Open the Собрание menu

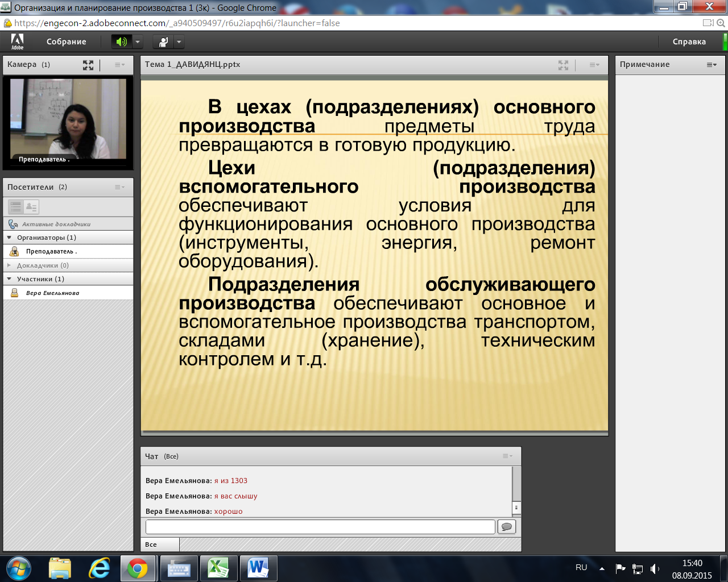(x=67, y=41)
